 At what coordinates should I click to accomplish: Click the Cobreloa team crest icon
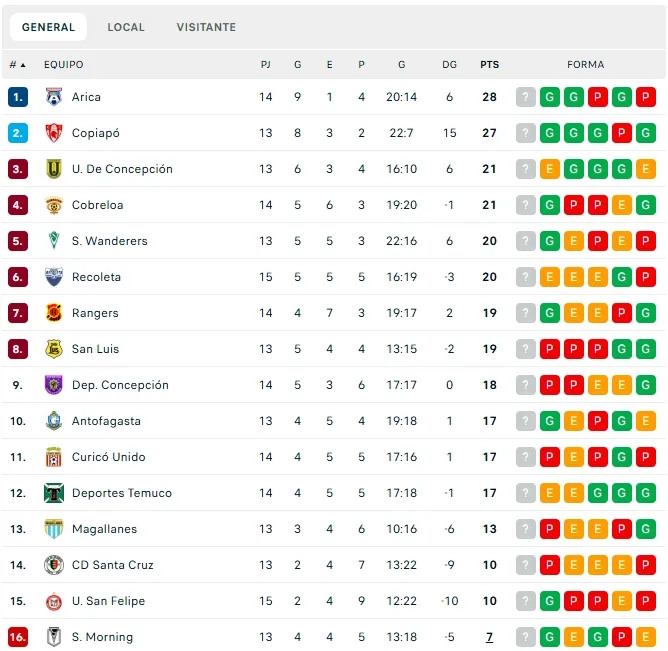[54, 205]
